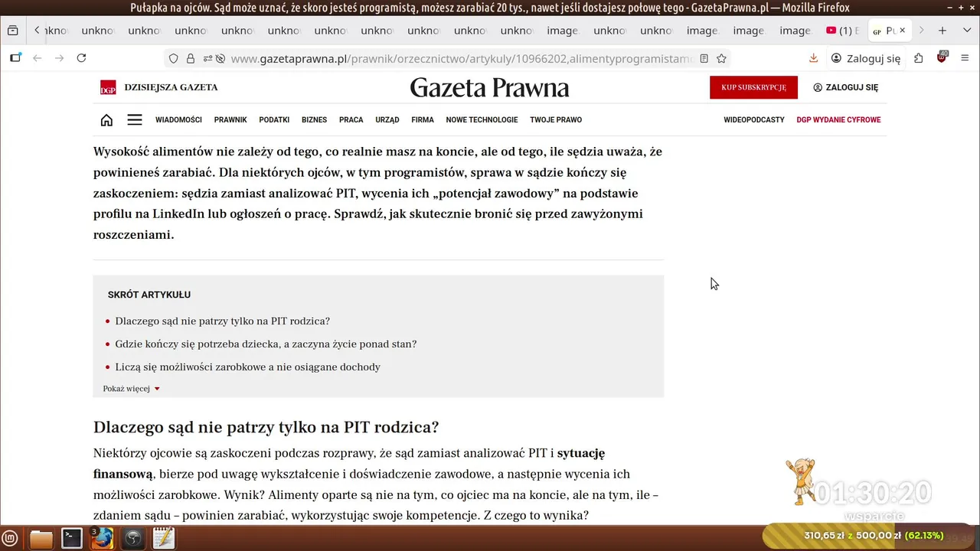Jump to 'Liczą się możliwości zarobkowe' summary item

coord(247,367)
